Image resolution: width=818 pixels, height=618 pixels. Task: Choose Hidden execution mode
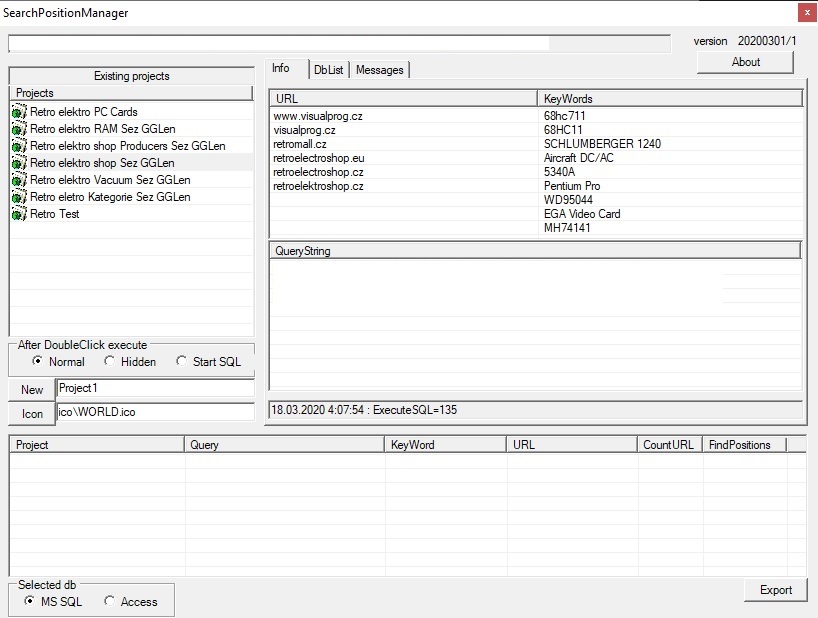tap(110, 361)
